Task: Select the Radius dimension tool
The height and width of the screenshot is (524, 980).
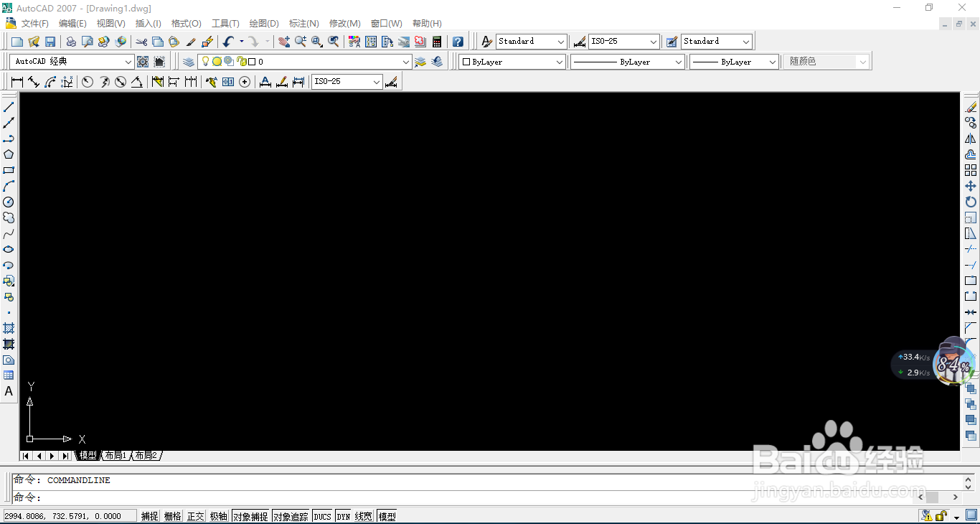Action: (x=88, y=82)
